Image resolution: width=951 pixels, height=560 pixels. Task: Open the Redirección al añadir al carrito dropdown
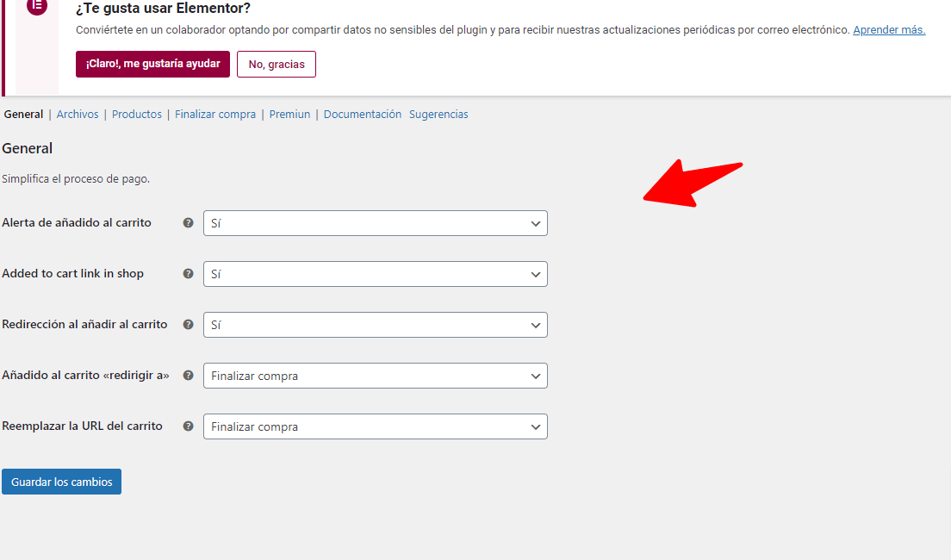click(375, 325)
